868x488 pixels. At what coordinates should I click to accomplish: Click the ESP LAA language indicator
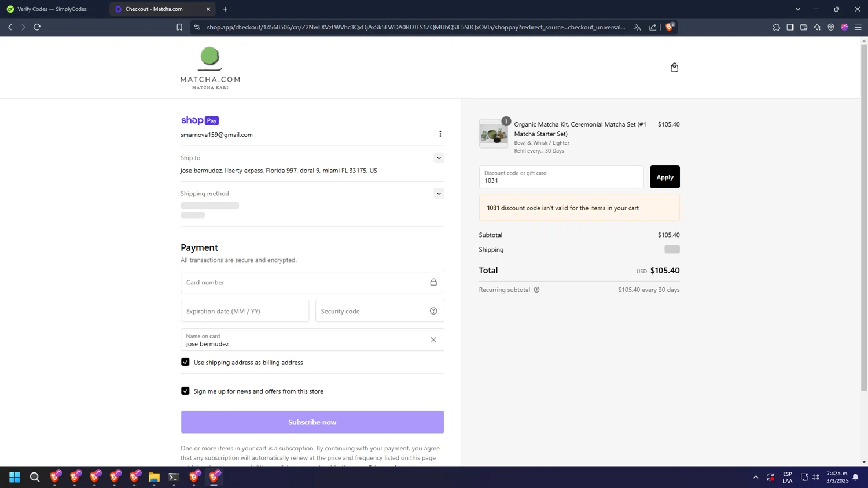click(788, 477)
